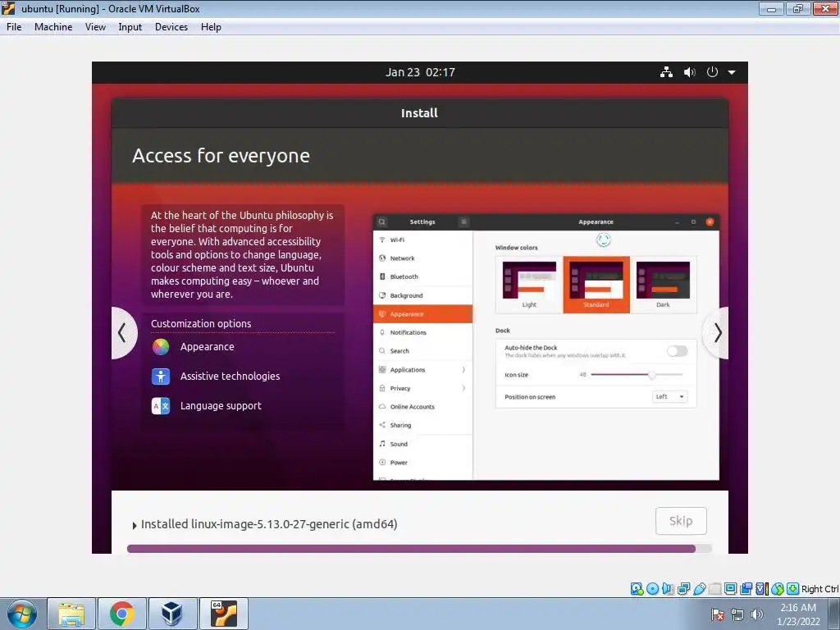Click the mouse integration status icon
The image size is (840, 630).
click(778, 589)
